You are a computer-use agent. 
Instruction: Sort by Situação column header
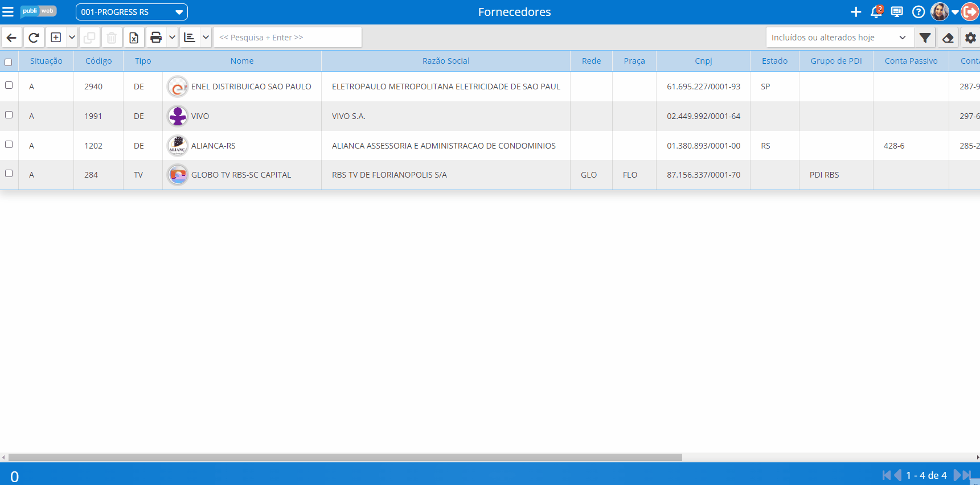(46, 61)
